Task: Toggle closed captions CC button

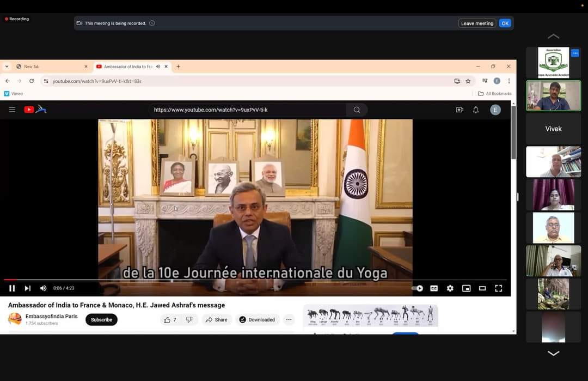Action: (434, 288)
